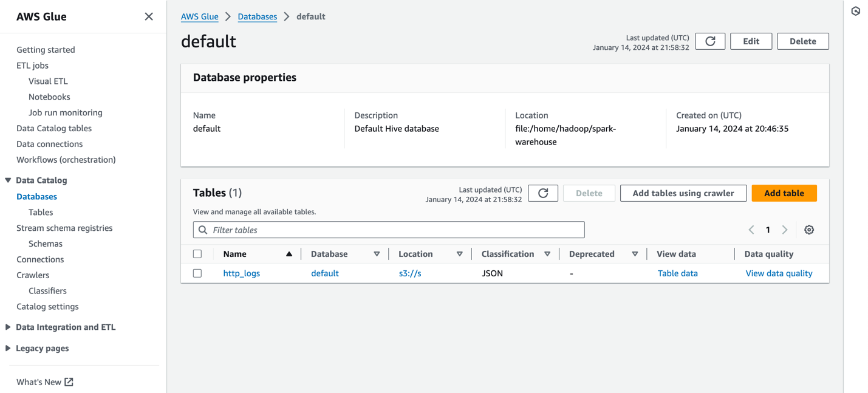Open Job run monitoring page
Image resolution: width=868 pixels, height=393 pixels.
(66, 113)
